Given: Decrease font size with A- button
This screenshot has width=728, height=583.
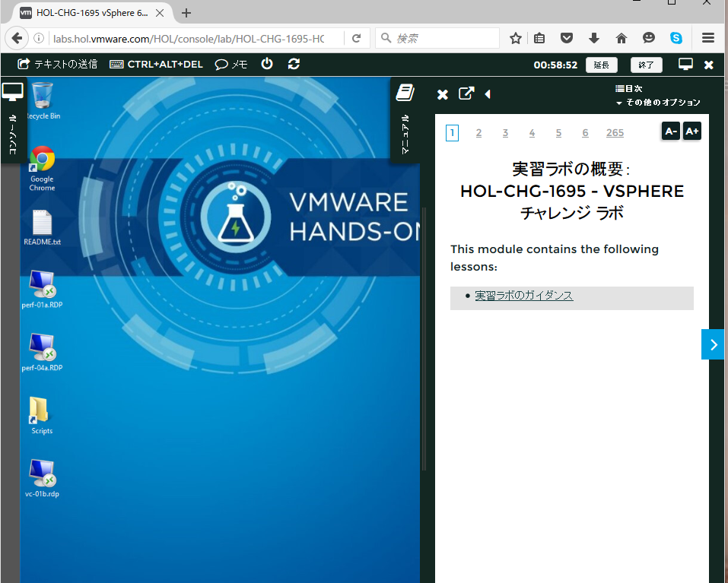Looking at the screenshot, I should pos(670,131).
